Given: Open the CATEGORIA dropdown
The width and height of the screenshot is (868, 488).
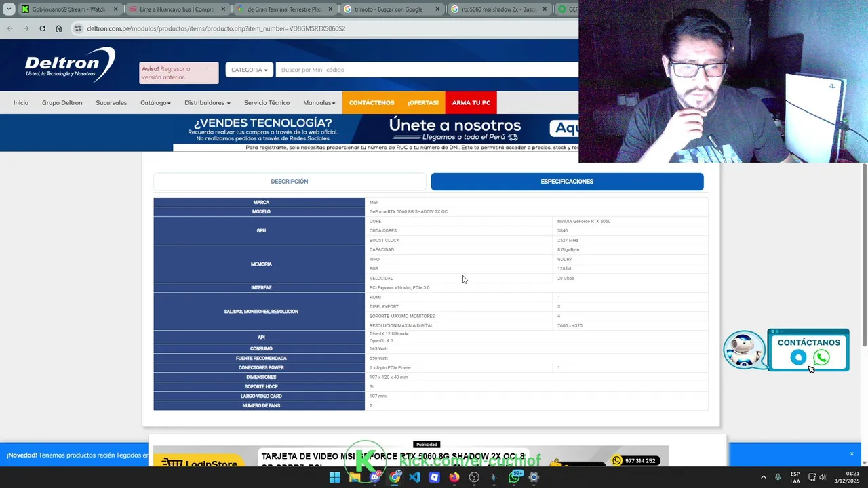Looking at the screenshot, I should pyautogui.click(x=249, y=70).
